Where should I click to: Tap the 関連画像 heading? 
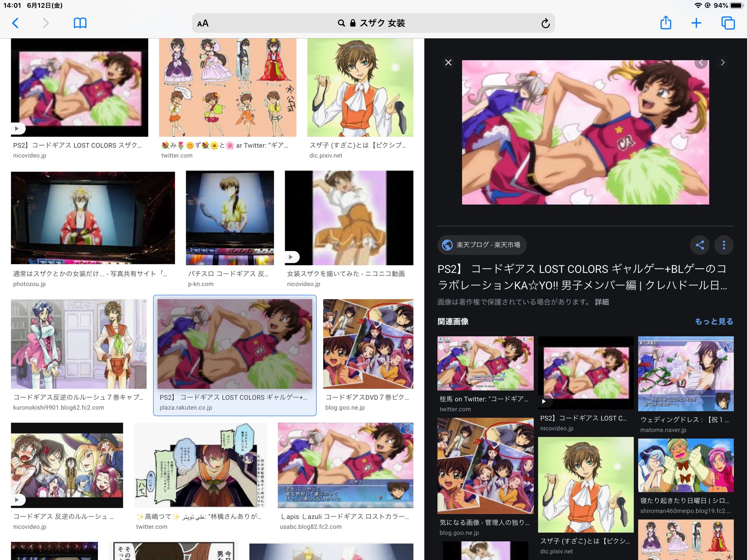click(x=453, y=321)
